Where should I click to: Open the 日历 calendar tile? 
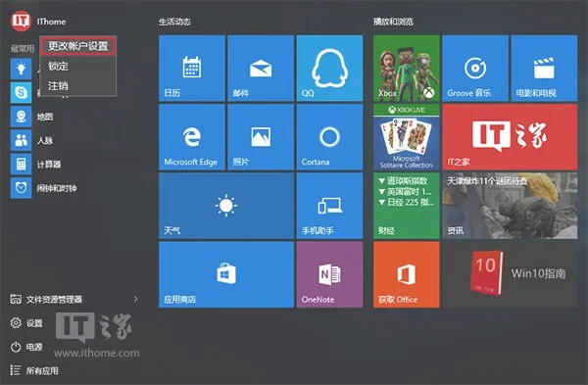pyautogui.click(x=192, y=69)
